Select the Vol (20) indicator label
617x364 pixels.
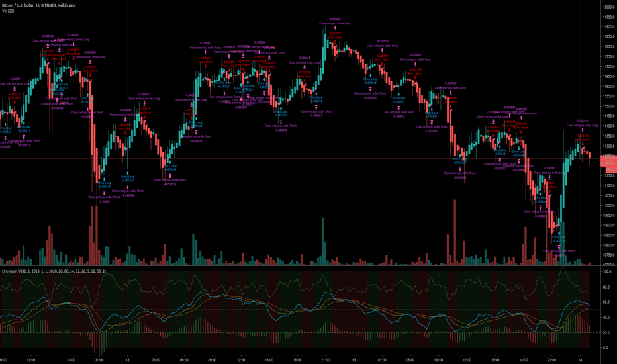8,11
